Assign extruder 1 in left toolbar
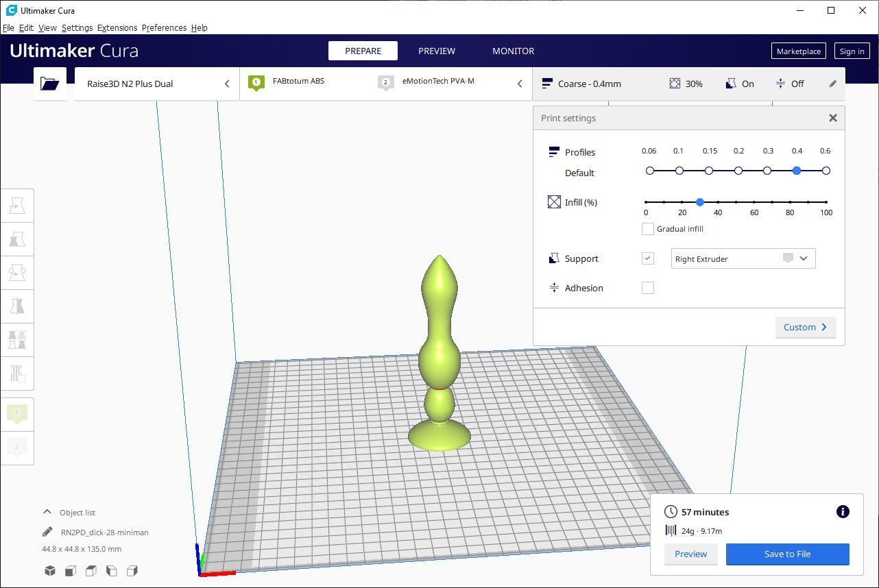Screen dimensions: 879x588 point(17,413)
